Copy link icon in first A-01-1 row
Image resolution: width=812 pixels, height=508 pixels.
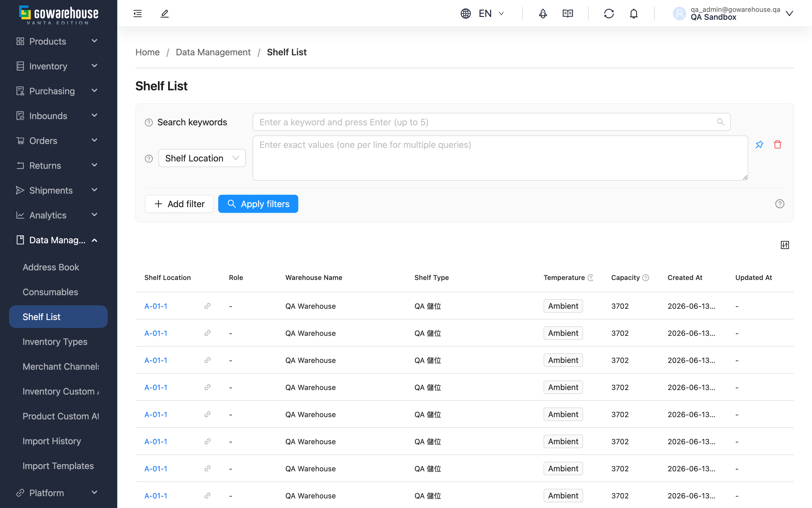click(x=207, y=306)
